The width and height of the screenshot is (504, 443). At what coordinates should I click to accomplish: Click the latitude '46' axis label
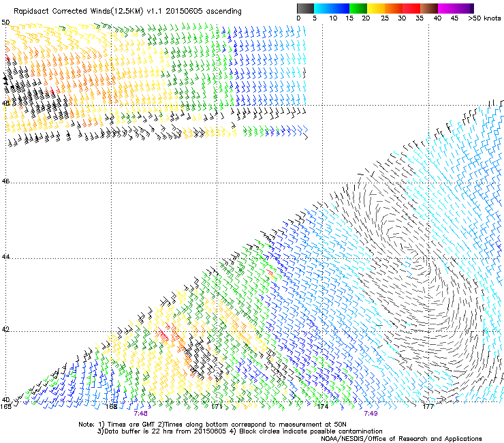tap(5, 181)
